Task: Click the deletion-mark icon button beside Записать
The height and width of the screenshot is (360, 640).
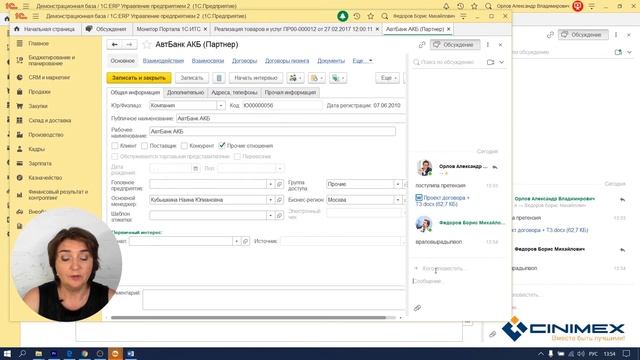Action: (x=219, y=78)
